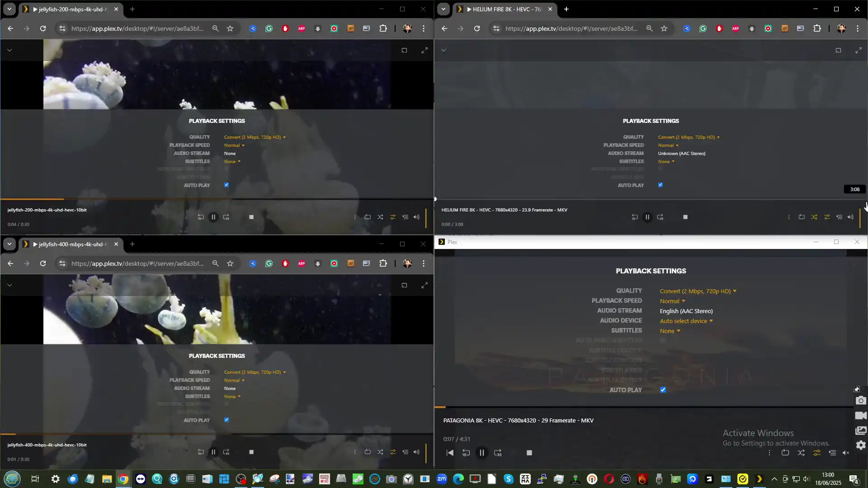Screen dimensions: 868x488
Task: Open new tab in HELIUM FIRE browser window
Action: click(566, 9)
